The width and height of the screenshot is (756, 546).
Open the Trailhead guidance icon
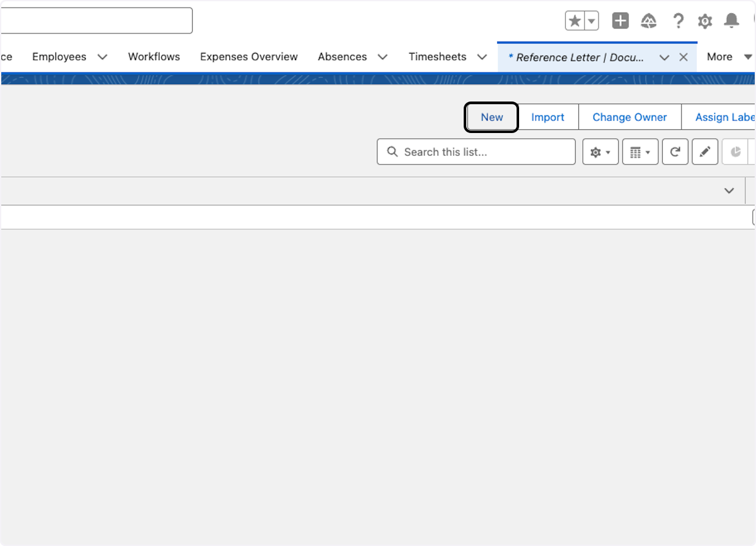(649, 21)
